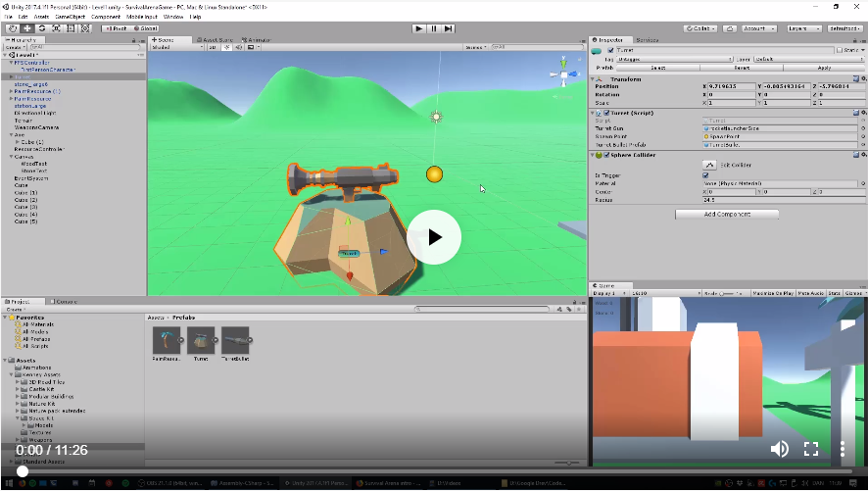Click the Step frame button

(451, 28)
